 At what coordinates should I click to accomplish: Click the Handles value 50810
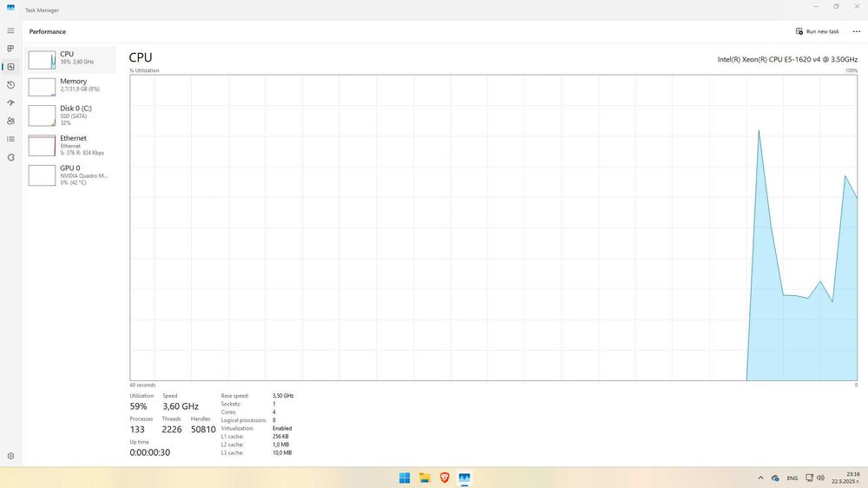(x=203, y=429)
